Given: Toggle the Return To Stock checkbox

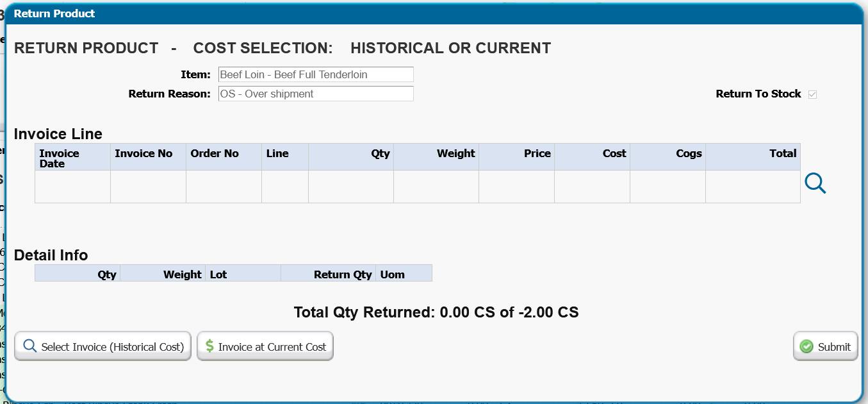Looking at the screenshot, I should 812,94.
